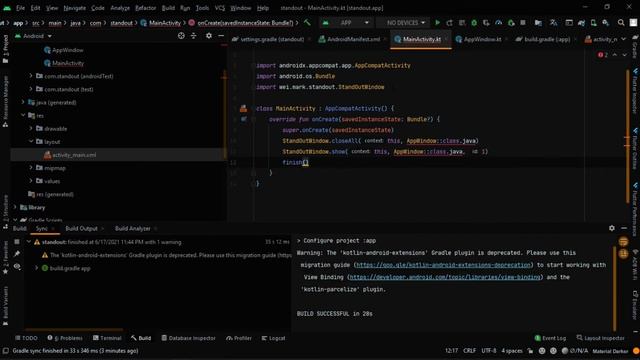Click Run with Coverage icon

(486, 23)
